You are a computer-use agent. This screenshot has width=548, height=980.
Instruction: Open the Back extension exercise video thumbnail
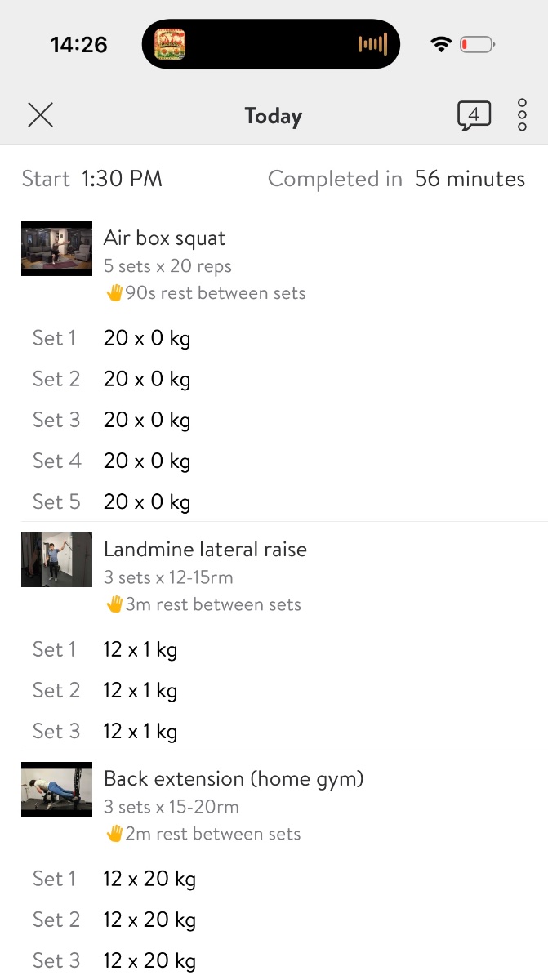coord(56,789)
